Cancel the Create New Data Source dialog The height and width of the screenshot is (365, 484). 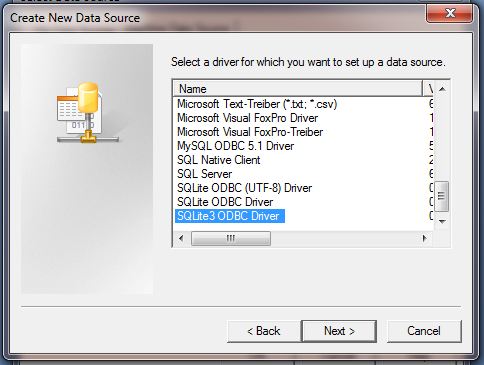(x=424, y=331)
